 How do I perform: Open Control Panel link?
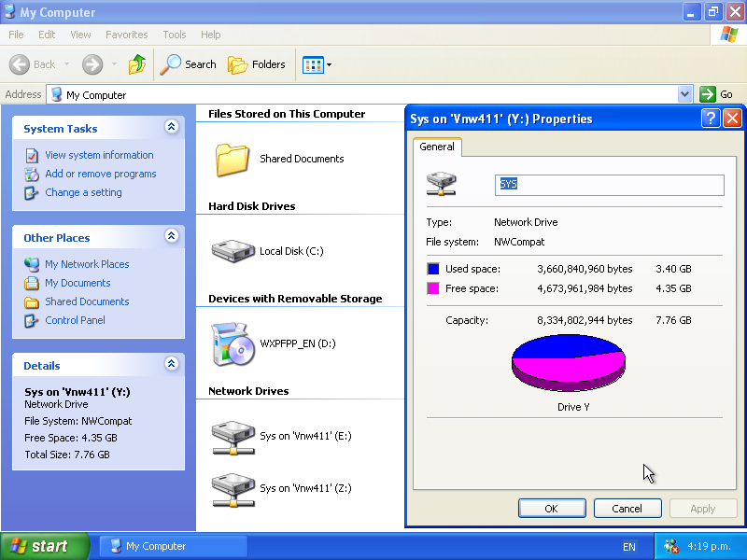[76, 320]
